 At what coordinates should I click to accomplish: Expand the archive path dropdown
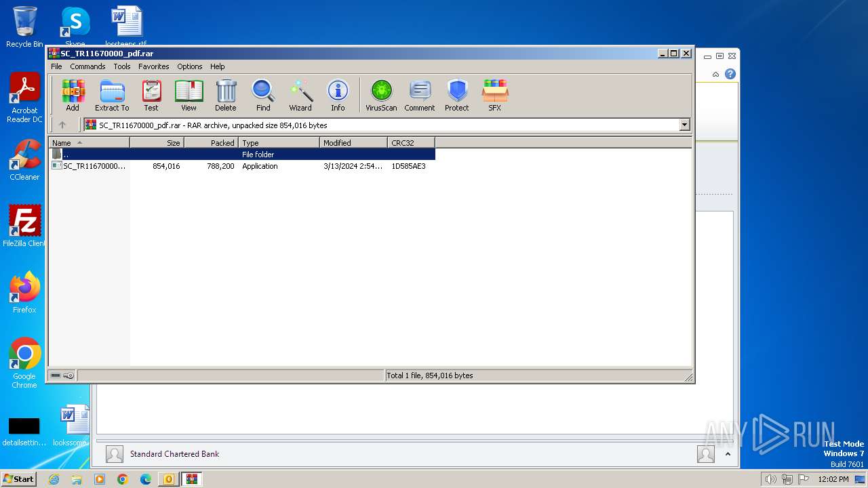[684, 125]
